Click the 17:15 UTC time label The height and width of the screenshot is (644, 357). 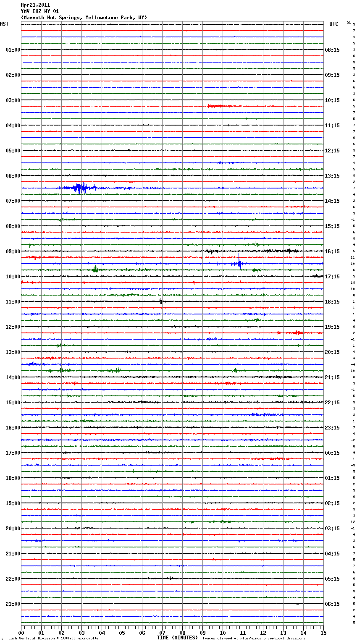[x=332, y=277]
